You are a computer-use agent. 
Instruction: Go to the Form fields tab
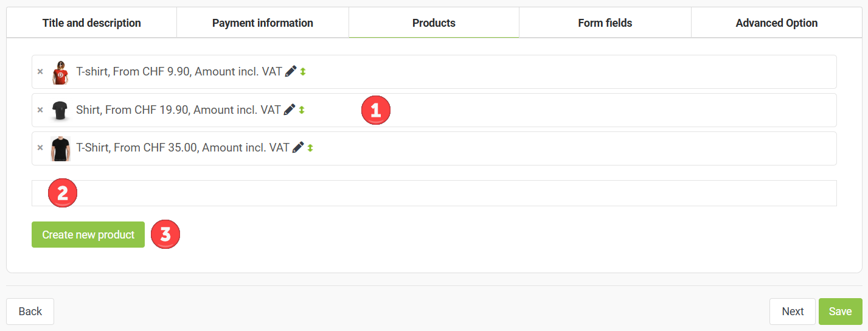(605, 23)
